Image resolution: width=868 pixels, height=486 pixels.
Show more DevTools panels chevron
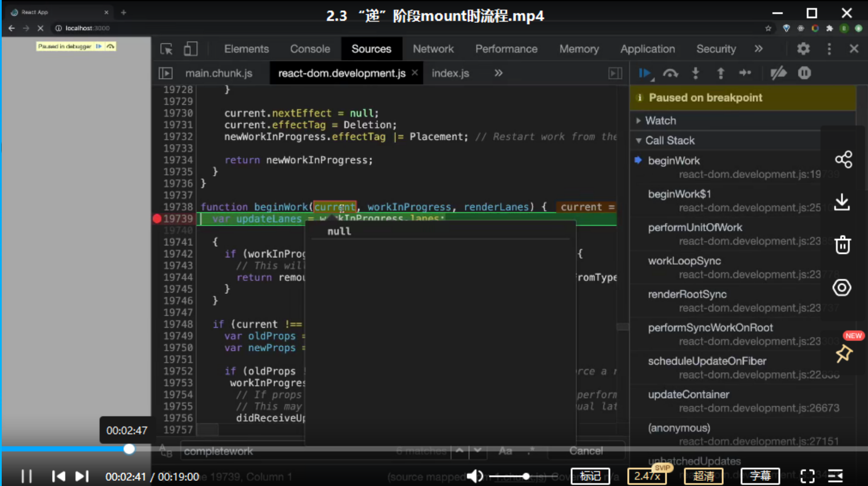pyautogui.click(x=759, y=49)
